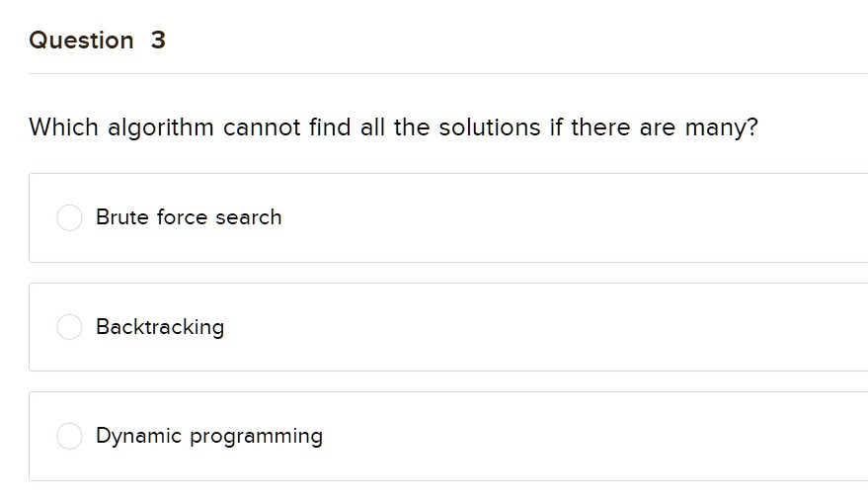Click the question text about finding all solutions
This screenshot has height=502, width=868.
click(x=394, y=128)
